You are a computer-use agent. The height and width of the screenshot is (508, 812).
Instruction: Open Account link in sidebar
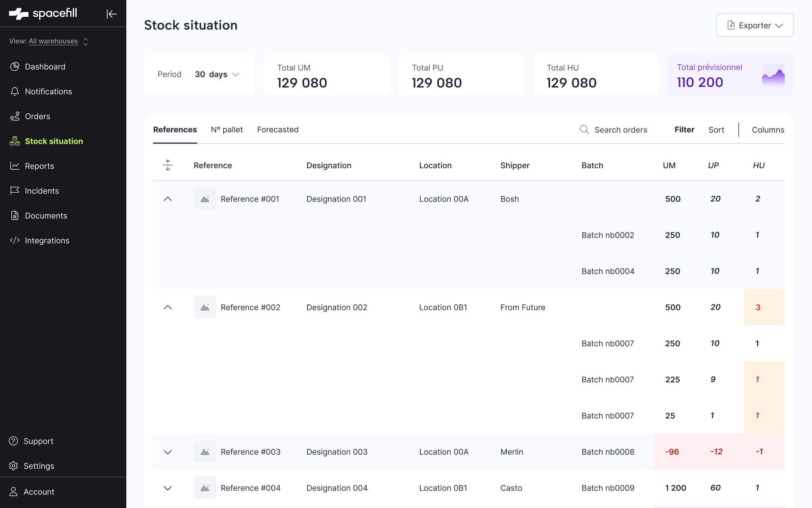click(39, 492)
